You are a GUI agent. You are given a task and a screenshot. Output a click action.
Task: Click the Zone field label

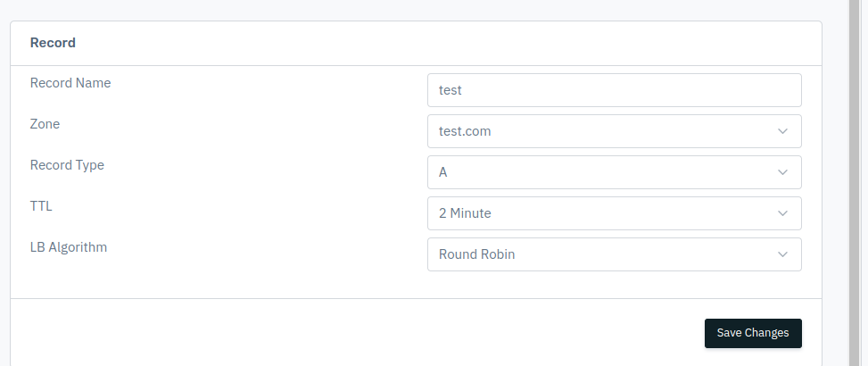45,124
